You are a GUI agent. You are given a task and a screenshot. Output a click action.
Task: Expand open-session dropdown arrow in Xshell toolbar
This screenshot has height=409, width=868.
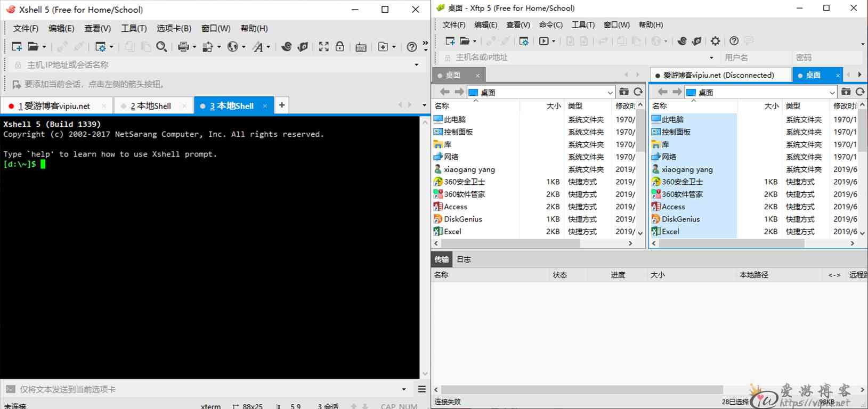[44, 47]
